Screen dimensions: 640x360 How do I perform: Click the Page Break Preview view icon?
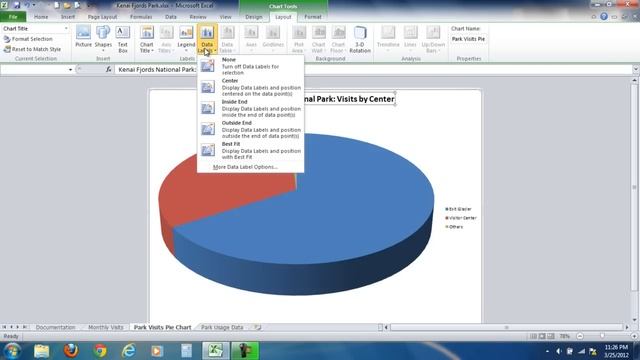pyautogui.click(x=551, y=336)
